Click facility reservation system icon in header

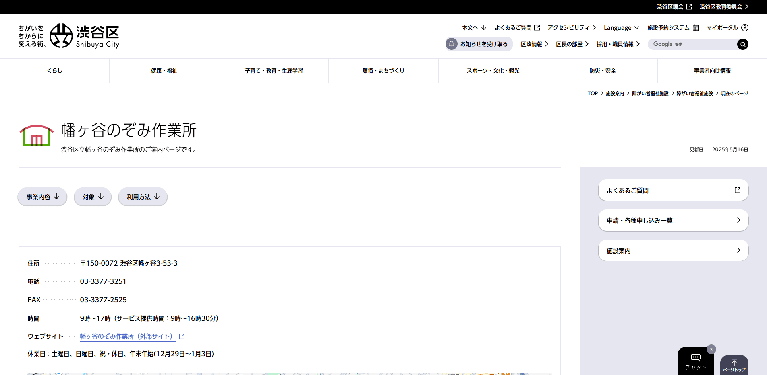pos(696,27)
